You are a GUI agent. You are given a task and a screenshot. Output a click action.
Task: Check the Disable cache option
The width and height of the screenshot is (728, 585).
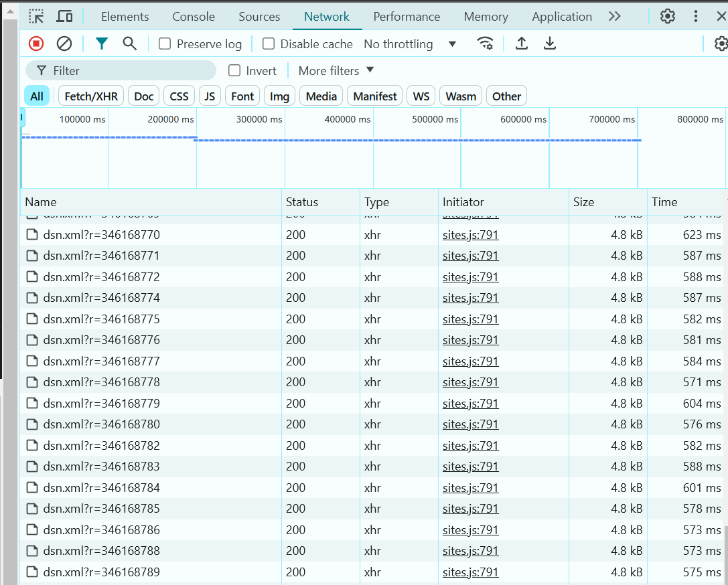269,44
